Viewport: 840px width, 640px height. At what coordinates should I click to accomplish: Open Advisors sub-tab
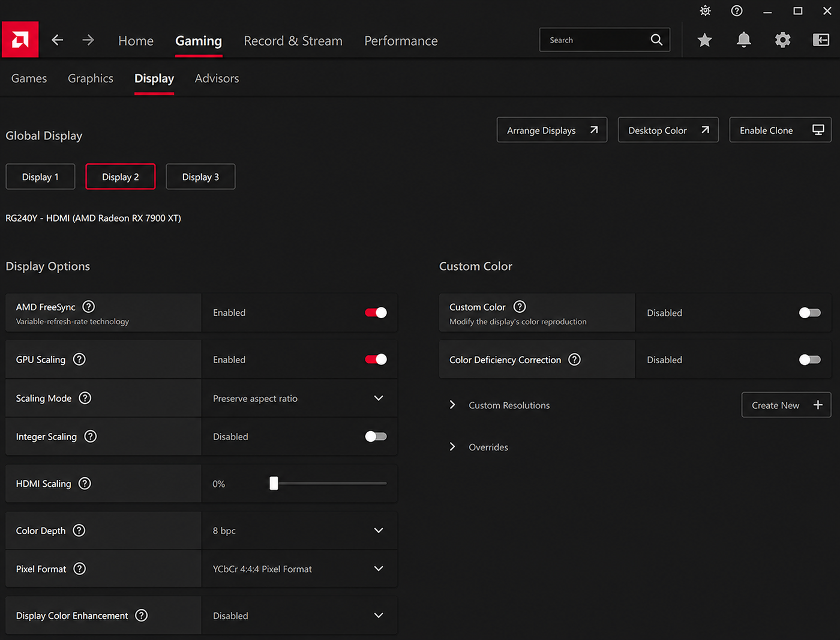pos(217,78)
